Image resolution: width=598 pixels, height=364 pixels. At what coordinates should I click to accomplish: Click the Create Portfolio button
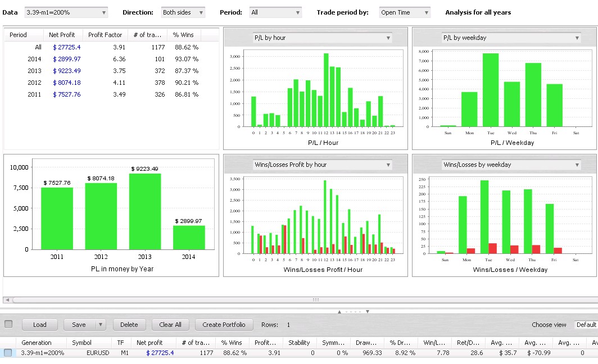click(x=224, y=325)
